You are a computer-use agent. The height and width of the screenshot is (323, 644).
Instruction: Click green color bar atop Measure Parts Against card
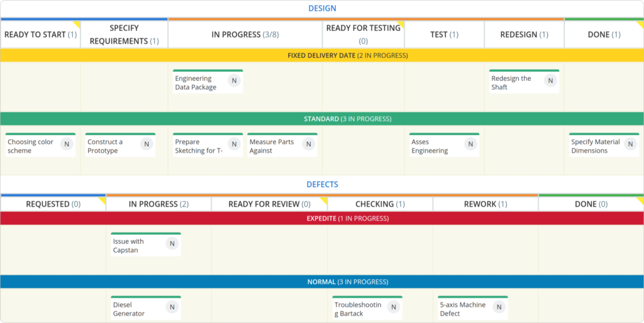pyautogui.click(x=282, y=134)
